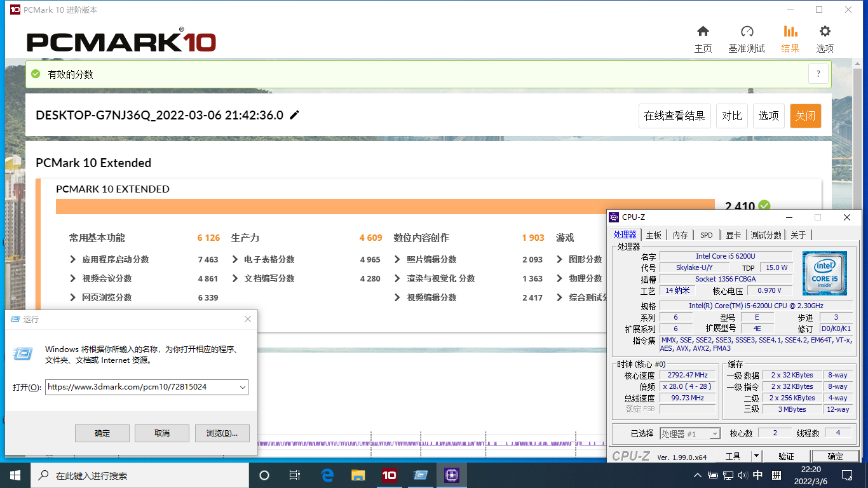Expand 渲染与视觉化 分数 details
Image resolution: width=868 pixels, height=488 pixels.
(398, 278)
